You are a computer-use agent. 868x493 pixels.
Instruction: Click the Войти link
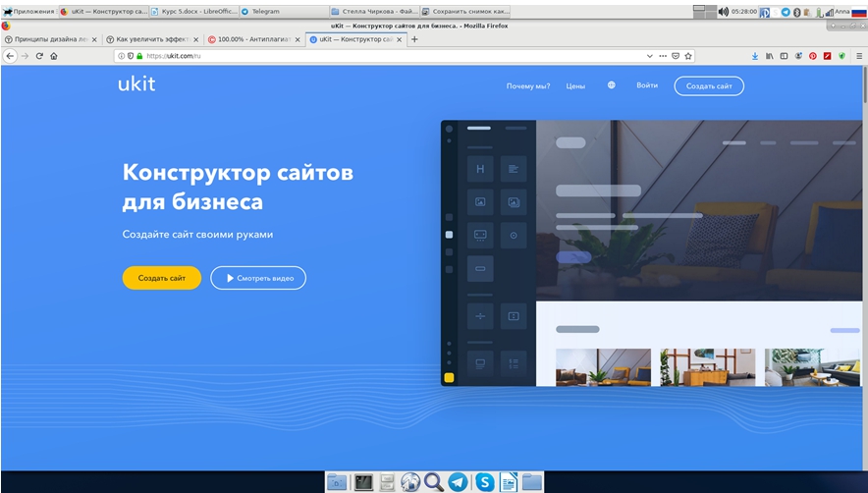point(647,85)
